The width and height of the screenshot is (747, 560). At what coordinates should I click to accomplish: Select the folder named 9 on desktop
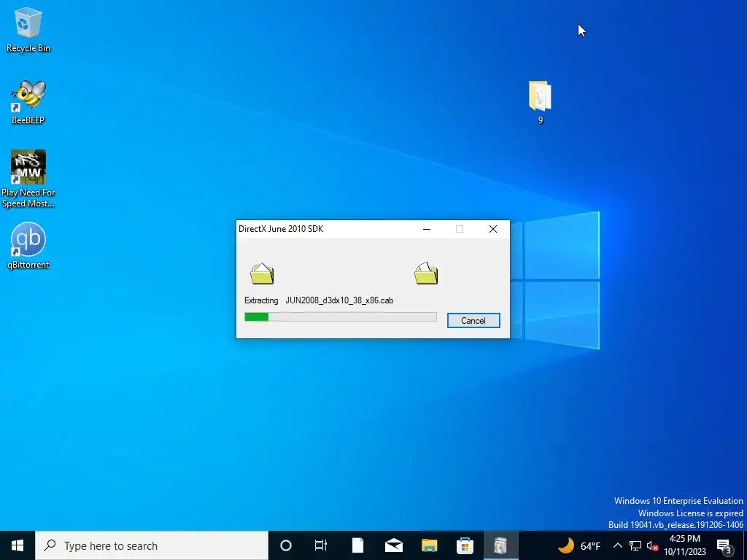point(540,102)
